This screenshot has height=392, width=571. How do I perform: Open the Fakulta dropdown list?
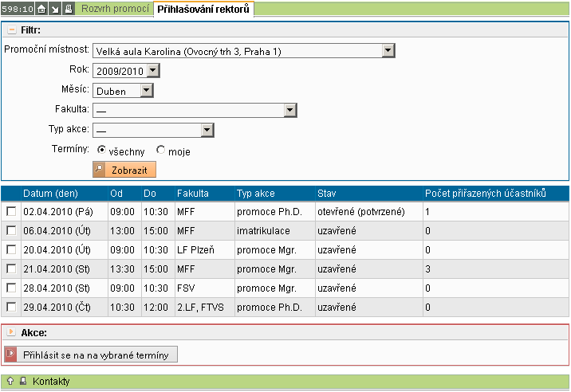click(290, 111)
